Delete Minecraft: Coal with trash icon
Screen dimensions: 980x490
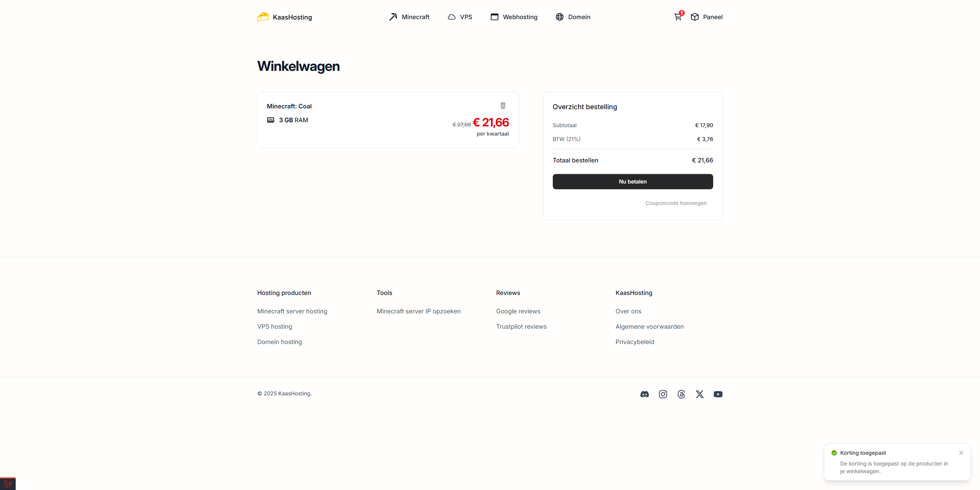[503, 105]
